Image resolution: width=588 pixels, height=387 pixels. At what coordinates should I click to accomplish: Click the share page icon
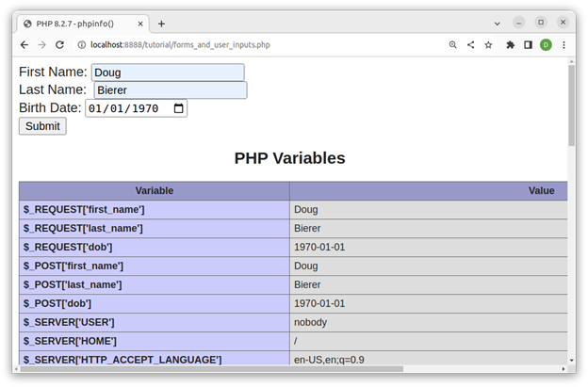pyautogui.click(x=470, y=44)
